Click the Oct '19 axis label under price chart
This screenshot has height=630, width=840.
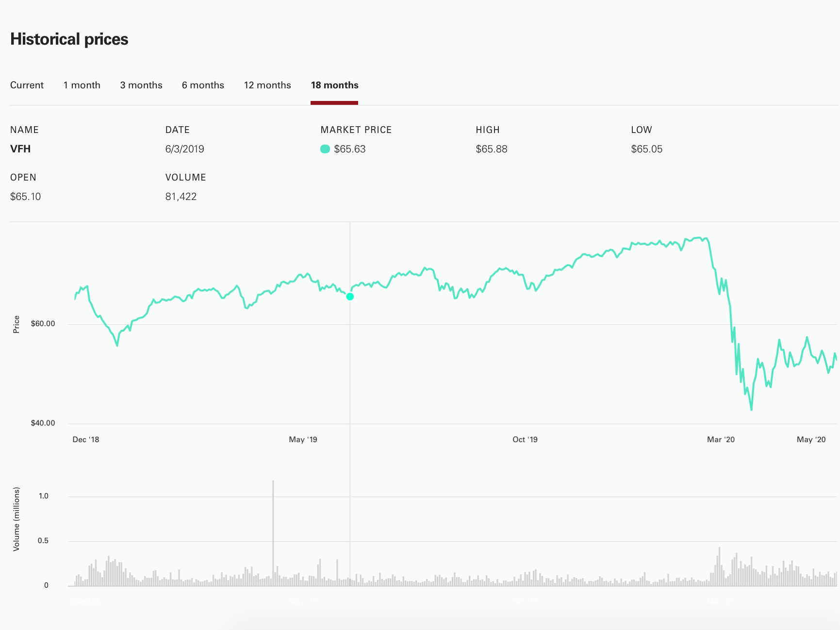click(525, 439)
